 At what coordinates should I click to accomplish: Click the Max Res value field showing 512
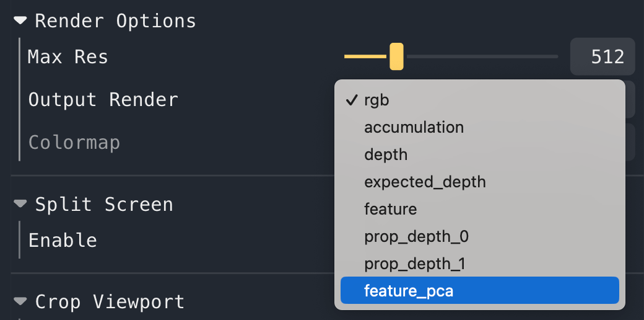click(x=603, y=56)
